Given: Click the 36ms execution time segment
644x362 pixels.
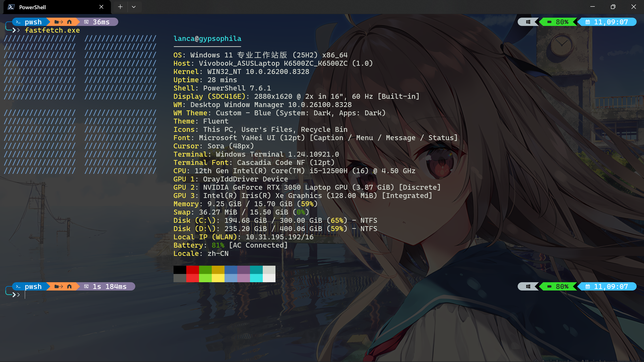Looking at the screenshot, I should (97, 22).
